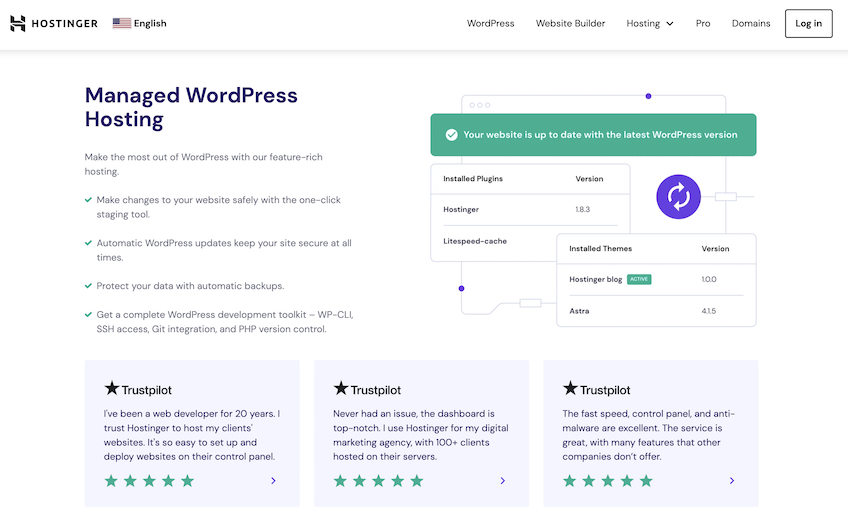The width and height of the screenshot is (848, 530).
Task: Open the Pro nav item
Action: [x=703, y=23]
